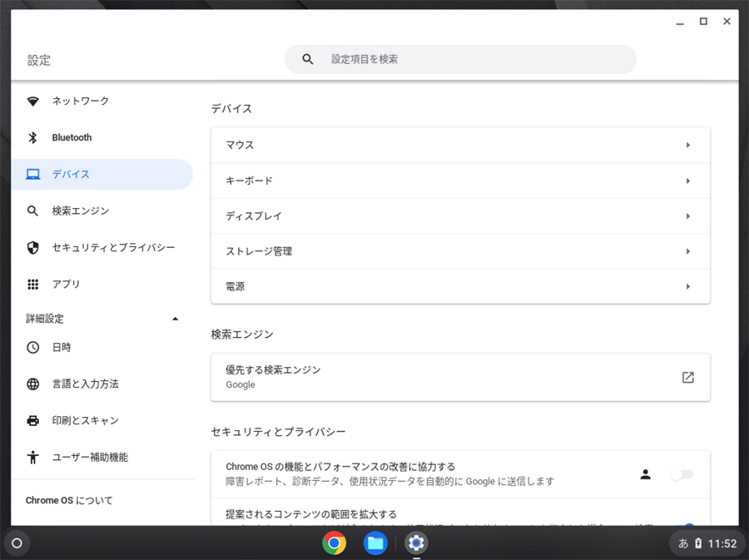
Task: Open the security shield icon section
Action: click(33, 248)
